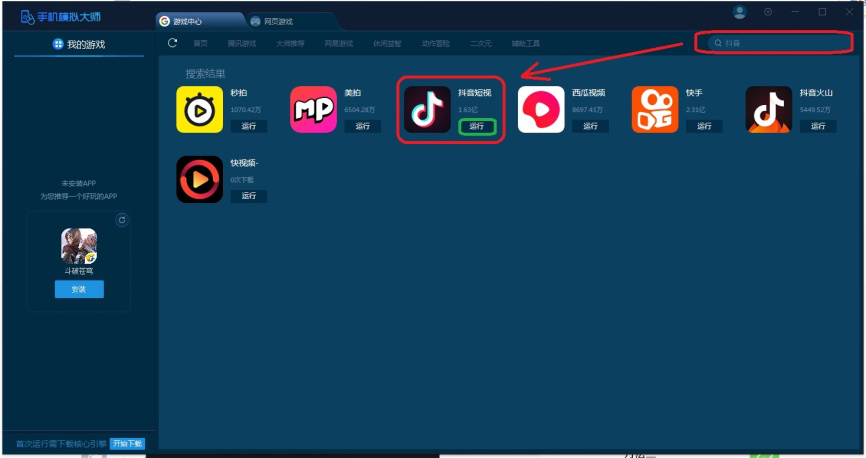Viewport: 866px width, 458px height.
Task: Click the 斗破苍穹 game name label
Action: (79, 271)
